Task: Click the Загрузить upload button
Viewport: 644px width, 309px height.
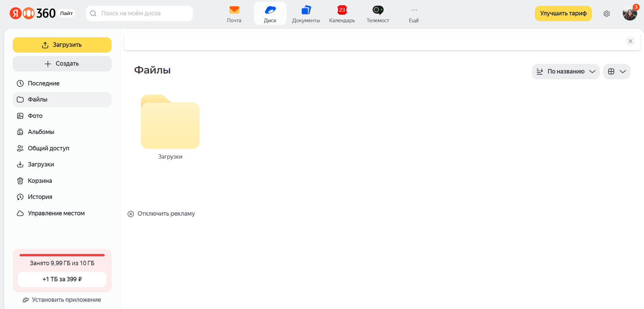Action: point(62,45)
